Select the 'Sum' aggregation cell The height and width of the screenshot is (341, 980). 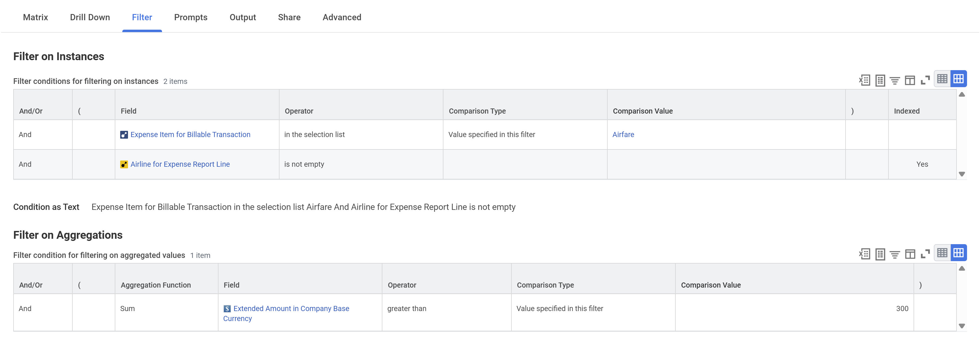coord(166,312)
